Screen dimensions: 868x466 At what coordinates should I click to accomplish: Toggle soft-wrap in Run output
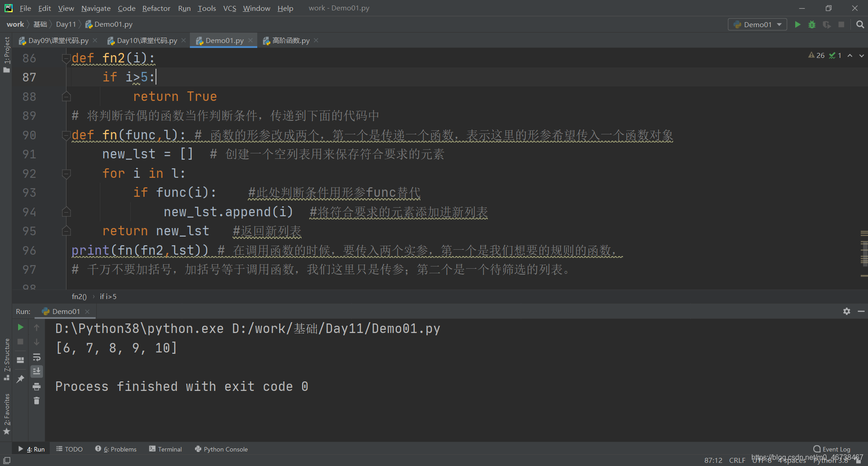[37, 357]
